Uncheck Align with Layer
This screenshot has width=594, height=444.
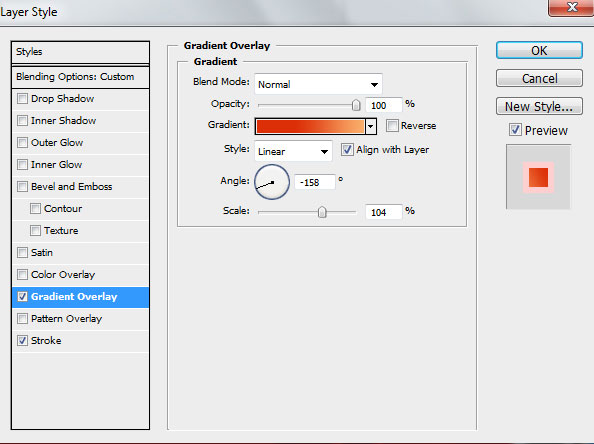[347, 150]
